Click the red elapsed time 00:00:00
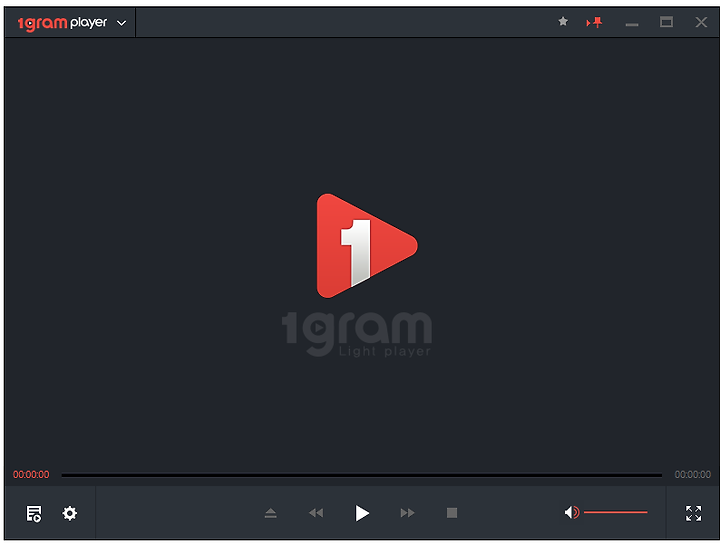720x544 pixels. (x=31, y=475)
